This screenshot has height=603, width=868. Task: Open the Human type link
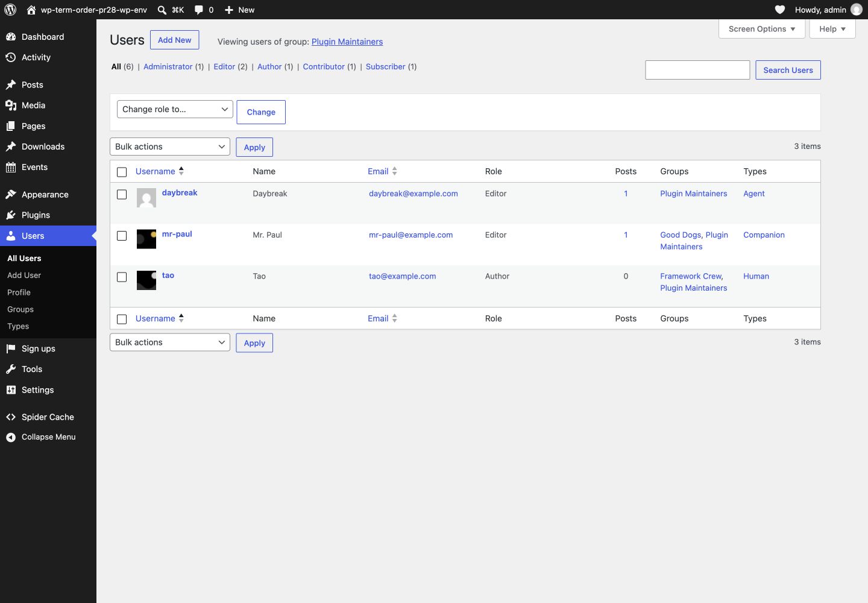coord(756,276)
